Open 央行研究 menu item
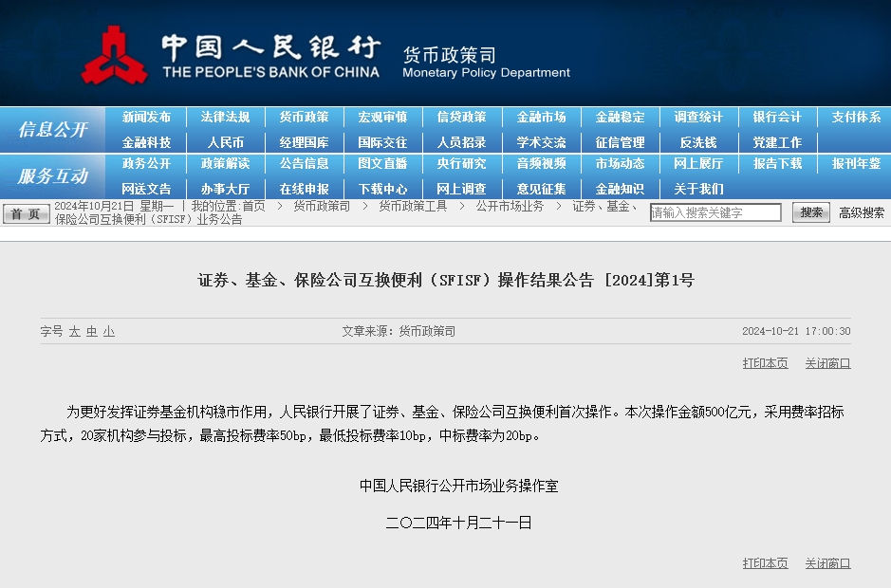Image resolution: width=891 pixels, height=588 pixels. [x=461, y=164]
